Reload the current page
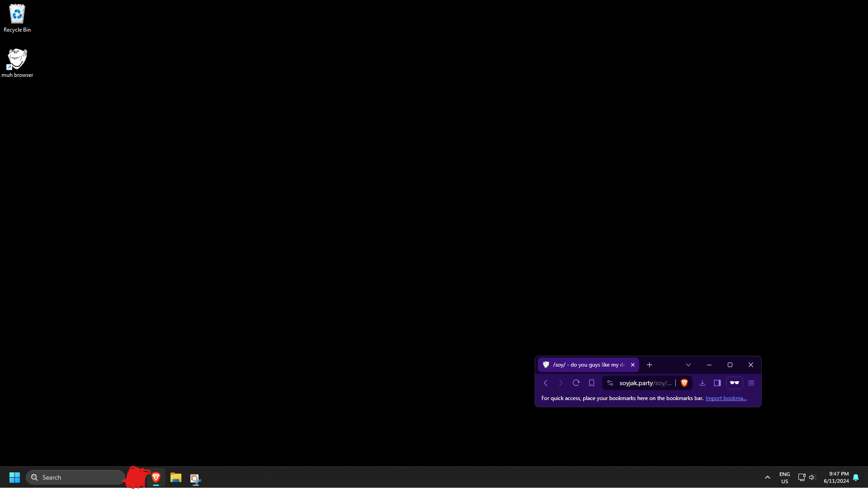The height and width of the screenshot is (490, 868). tap(576, 383)
